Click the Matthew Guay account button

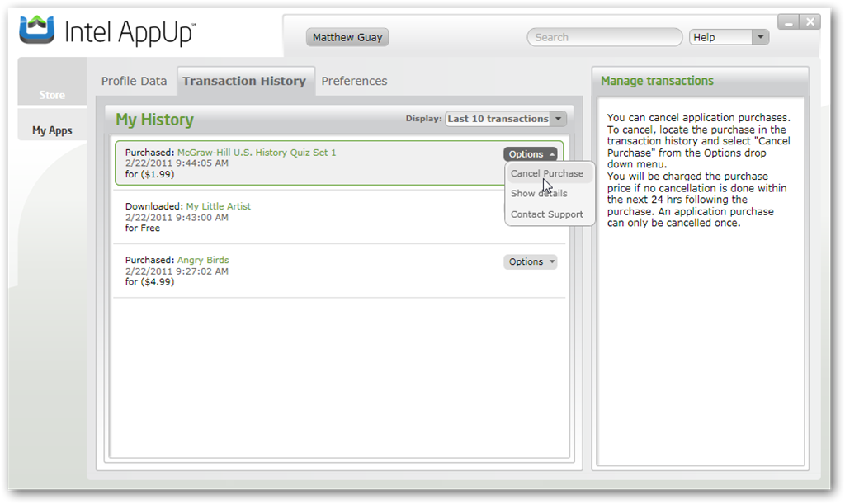click(x=347, y=37)
